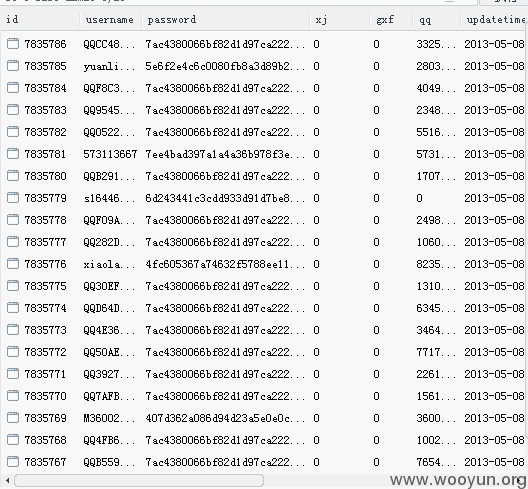Screen dimensions: 528x489
Task: Select row icon for id 7835767
Action: tap(13, 462)
